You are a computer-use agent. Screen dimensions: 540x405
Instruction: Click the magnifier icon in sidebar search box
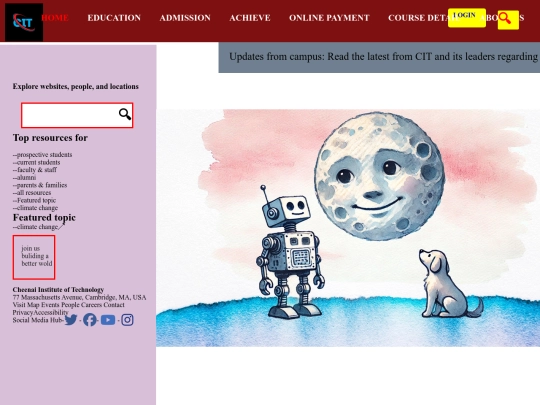[x=125, y=114]
